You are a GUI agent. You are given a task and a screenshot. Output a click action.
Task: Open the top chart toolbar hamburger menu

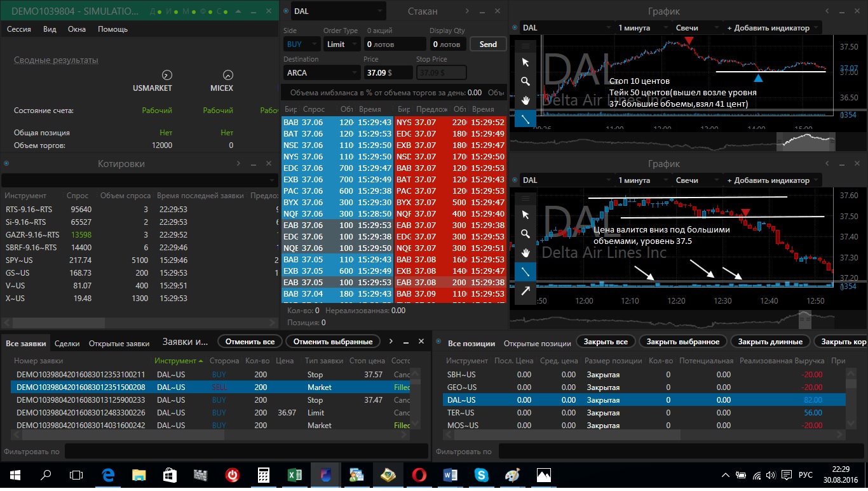526,46
